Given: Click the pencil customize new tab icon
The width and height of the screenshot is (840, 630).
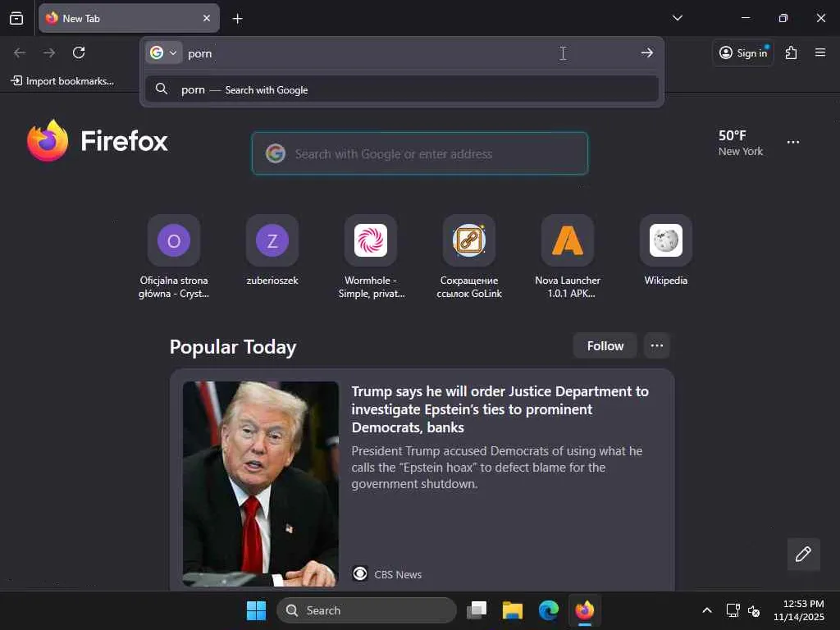Looking at the screenshot, I should 803,554.
